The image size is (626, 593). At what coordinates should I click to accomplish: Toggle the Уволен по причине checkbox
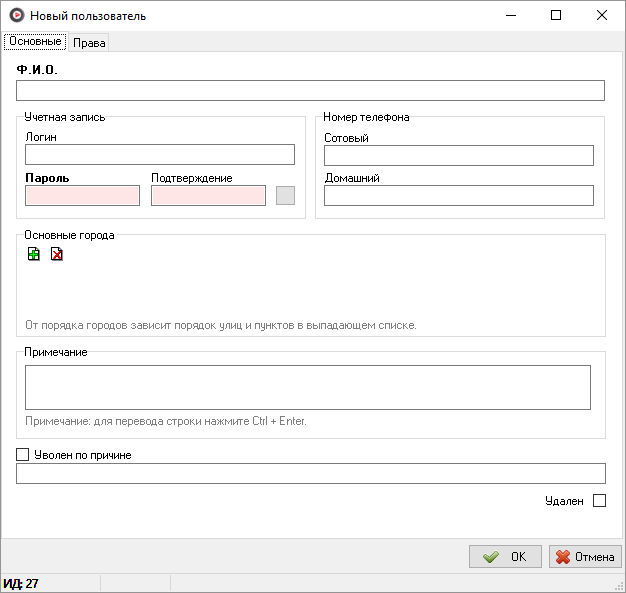point(24,455)
